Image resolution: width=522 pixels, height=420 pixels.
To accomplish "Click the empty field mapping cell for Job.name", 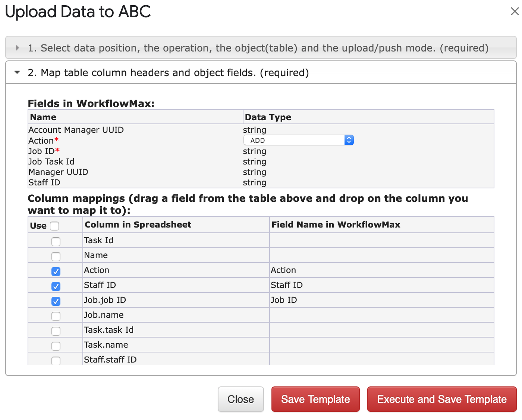I will [x=382, y=315].
